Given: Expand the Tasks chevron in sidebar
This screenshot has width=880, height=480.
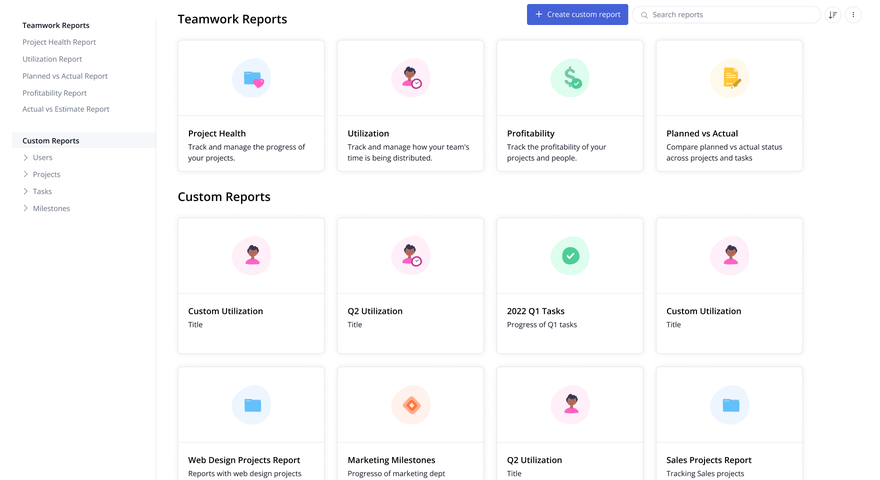Looking at the screenshot, I should (26, 191).
